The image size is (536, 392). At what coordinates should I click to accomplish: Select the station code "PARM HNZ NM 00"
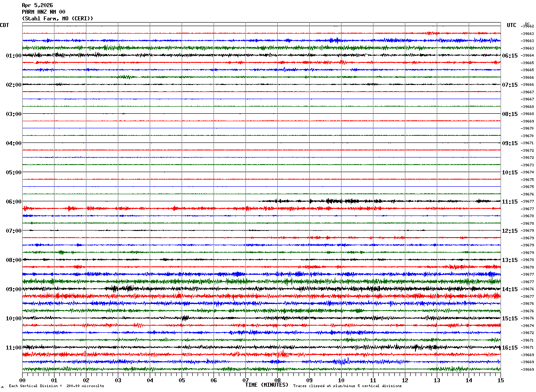point(43,12)
